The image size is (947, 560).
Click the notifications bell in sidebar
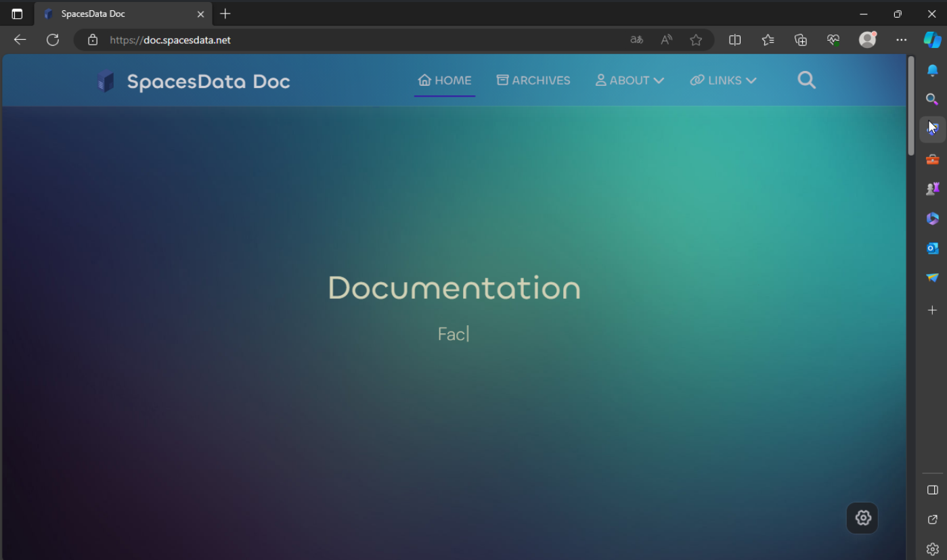[x=932, y=70]
